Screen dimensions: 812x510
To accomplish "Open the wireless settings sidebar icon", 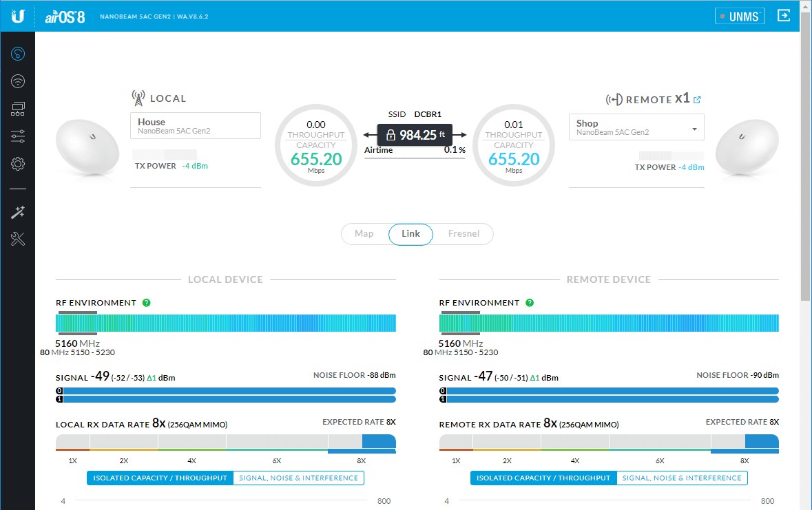I will pos(18,81).
